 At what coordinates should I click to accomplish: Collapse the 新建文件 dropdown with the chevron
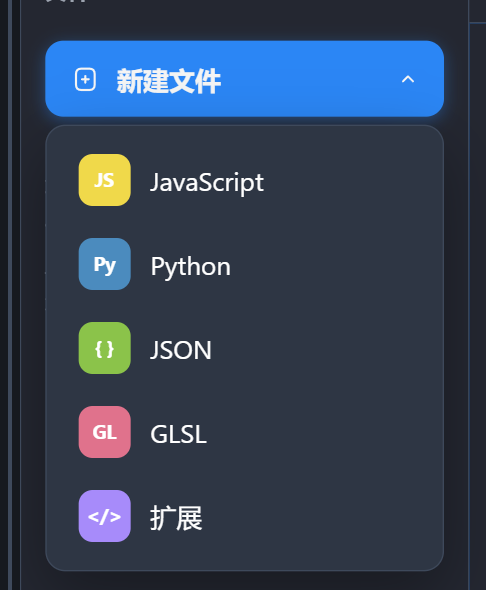click(408, 79)
